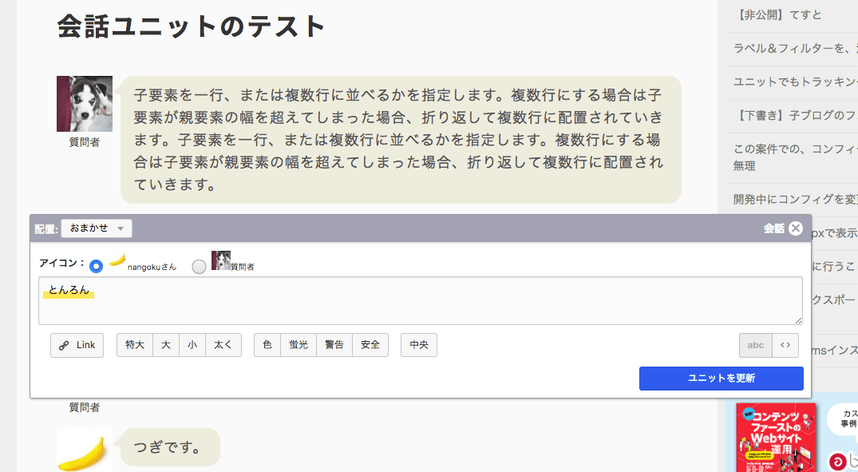Apply 警告 warning style
The height and width of the screenshot is (472, 858).
tap(334, 345)
